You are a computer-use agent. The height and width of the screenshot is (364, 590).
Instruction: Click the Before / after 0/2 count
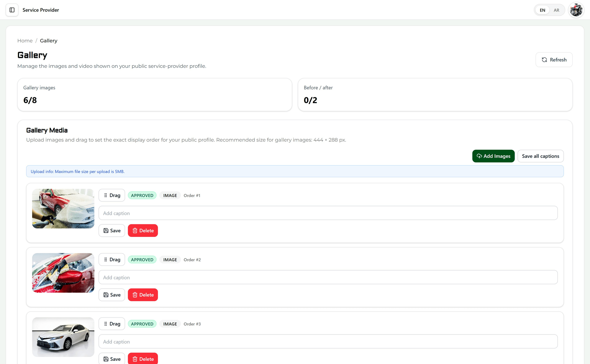click(x=311, y=100)
